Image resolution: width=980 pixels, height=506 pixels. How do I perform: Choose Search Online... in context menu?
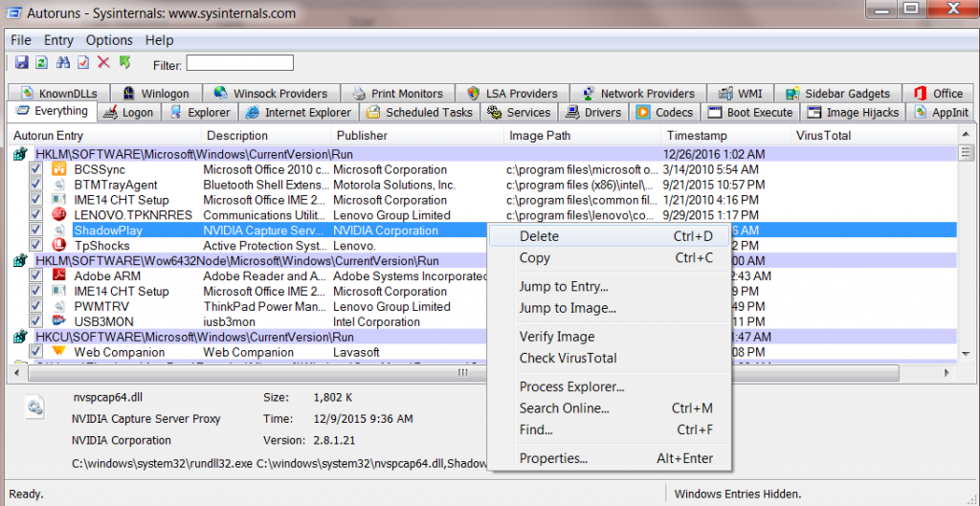(x=610, y=408)
